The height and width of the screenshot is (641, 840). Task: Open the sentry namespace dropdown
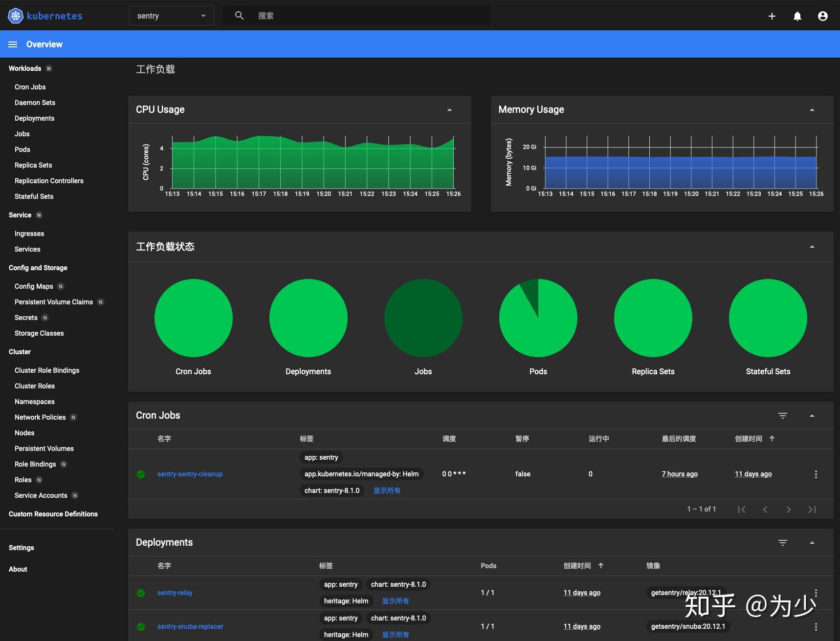coord(172,16)
